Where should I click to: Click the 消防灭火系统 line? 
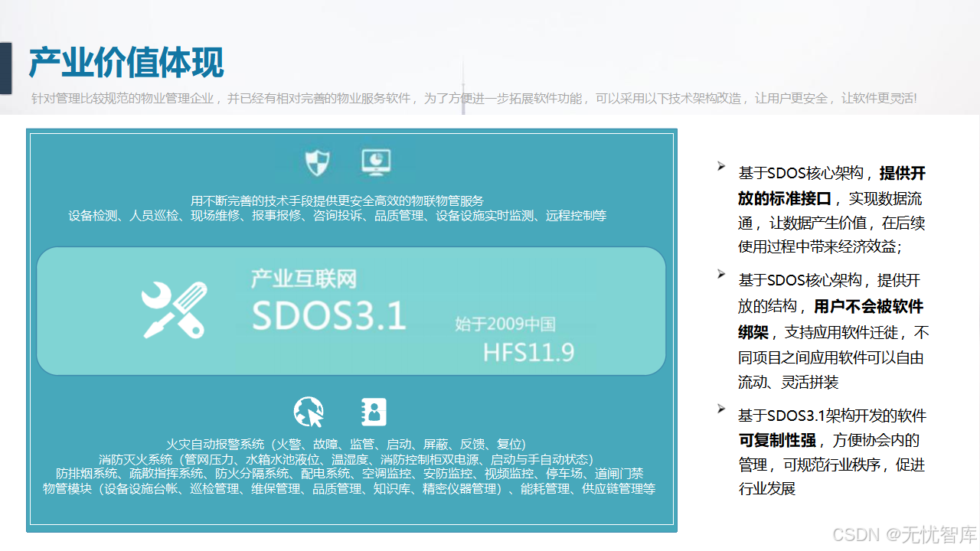pyautogui.click(x=347, y=459)
